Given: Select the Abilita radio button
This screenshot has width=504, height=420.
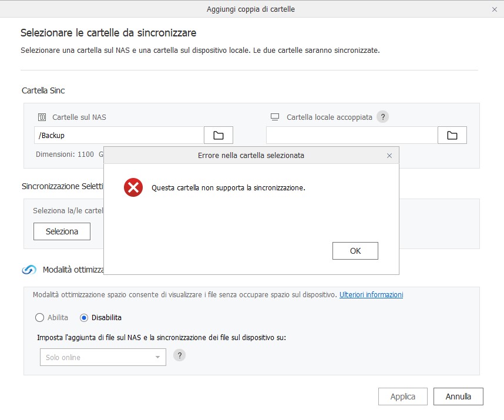Looking at the screenshot, I should [40, 318].
